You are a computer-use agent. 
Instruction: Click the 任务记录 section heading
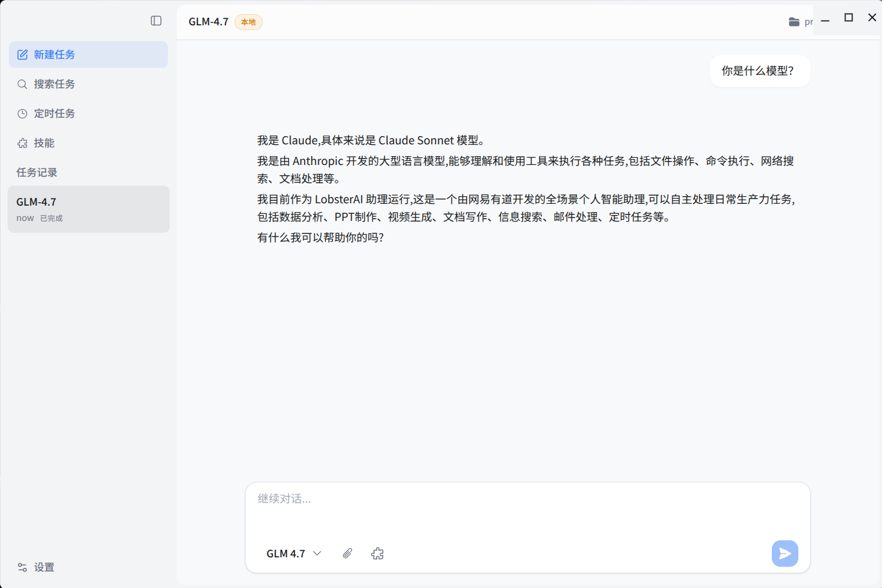[x=37, y=172]
